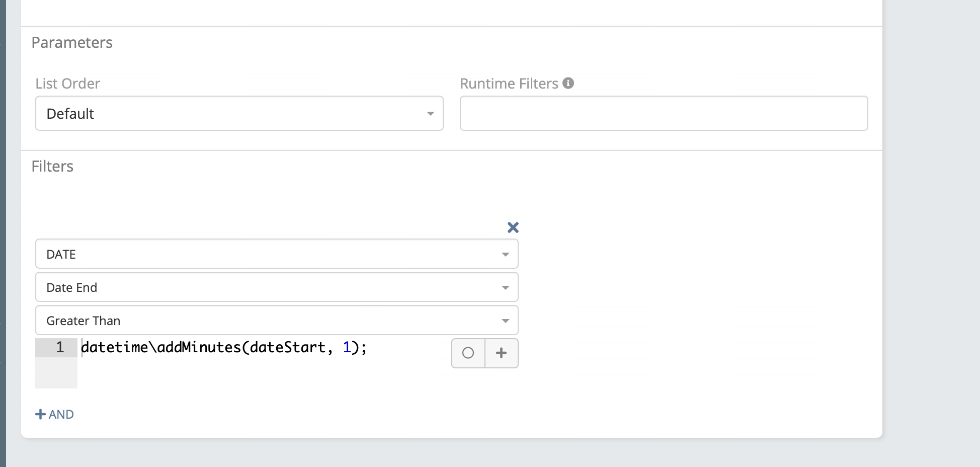
Task: Remove the filter with the X icon
Action: point(513,227)
